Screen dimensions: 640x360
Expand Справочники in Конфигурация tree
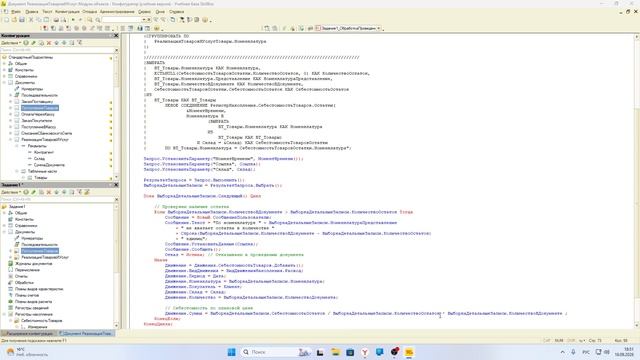tap(4, 76)
